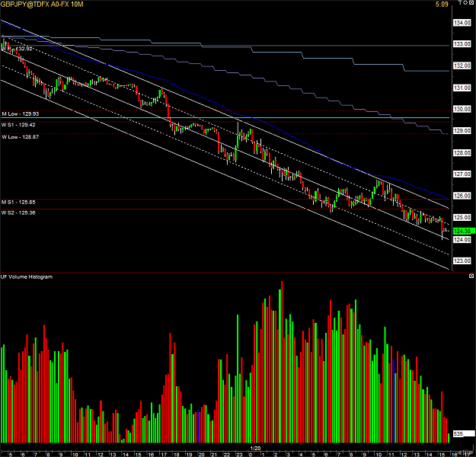Image resolution: width=476 pixels, height=457 pixels.
Task: Click the W P - 132.92 pivot label
Action: pyautogui.click(x=17, y=49)
